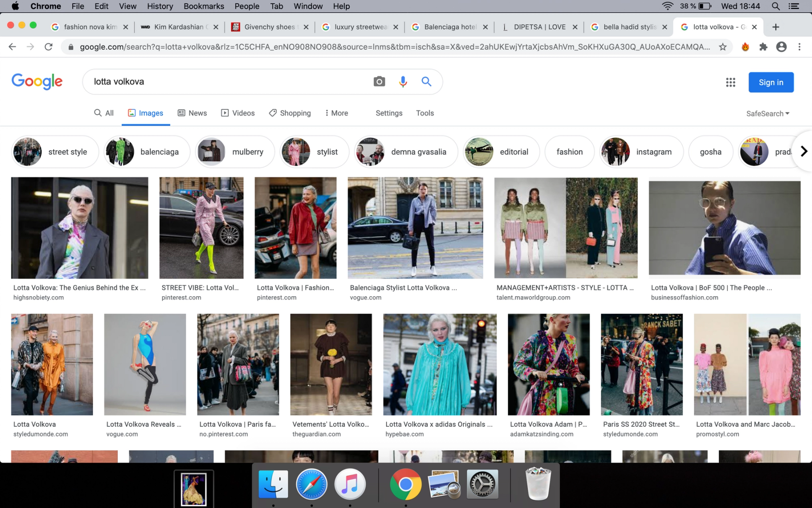
Task: Filter by the 'balenciaga' chip
Action: 147,152
